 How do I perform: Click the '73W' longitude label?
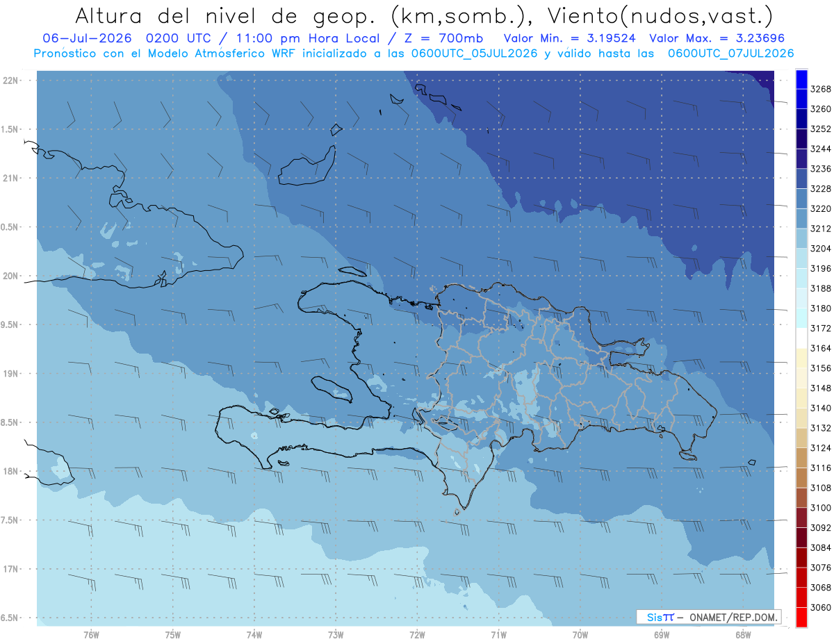336,635
